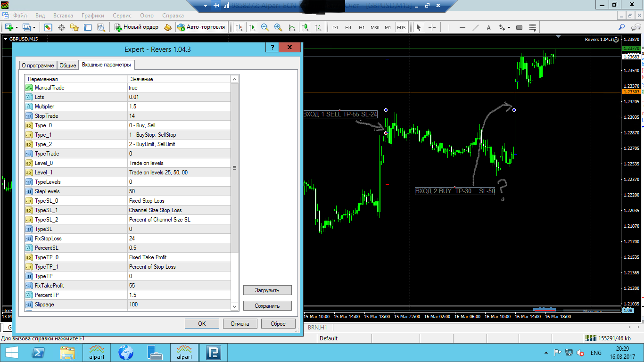Click the Переменная column header

(76, 79)
